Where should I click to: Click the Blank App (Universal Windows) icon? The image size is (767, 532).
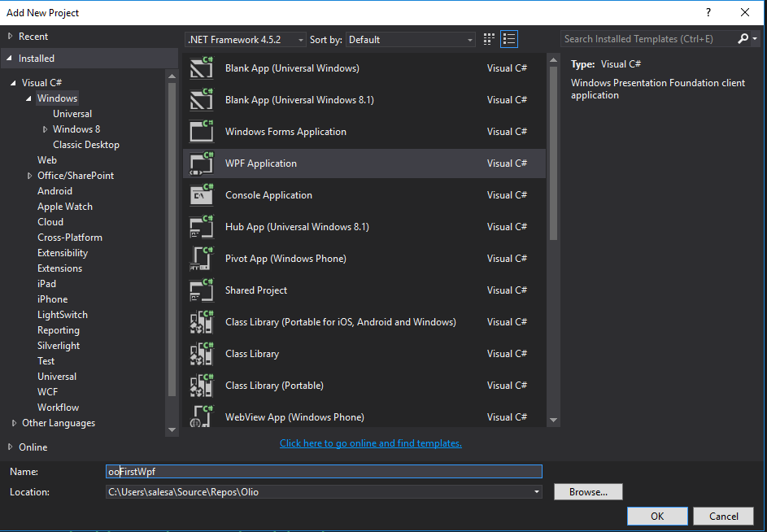click(x=201, y=68)
